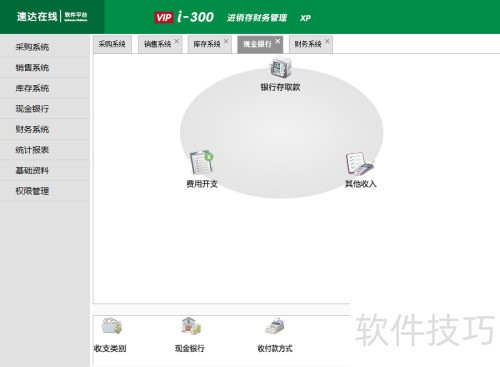Close the 财务系统 tab
500x367 pixels.
[x=327, y=41]
